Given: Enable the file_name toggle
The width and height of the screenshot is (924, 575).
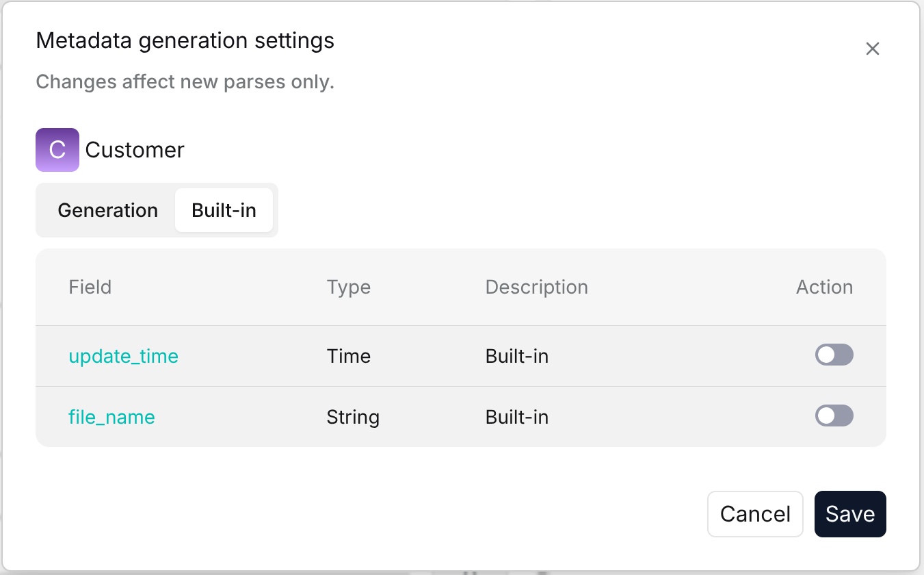Looking at the screenshot, I should (x=834, y=416).
